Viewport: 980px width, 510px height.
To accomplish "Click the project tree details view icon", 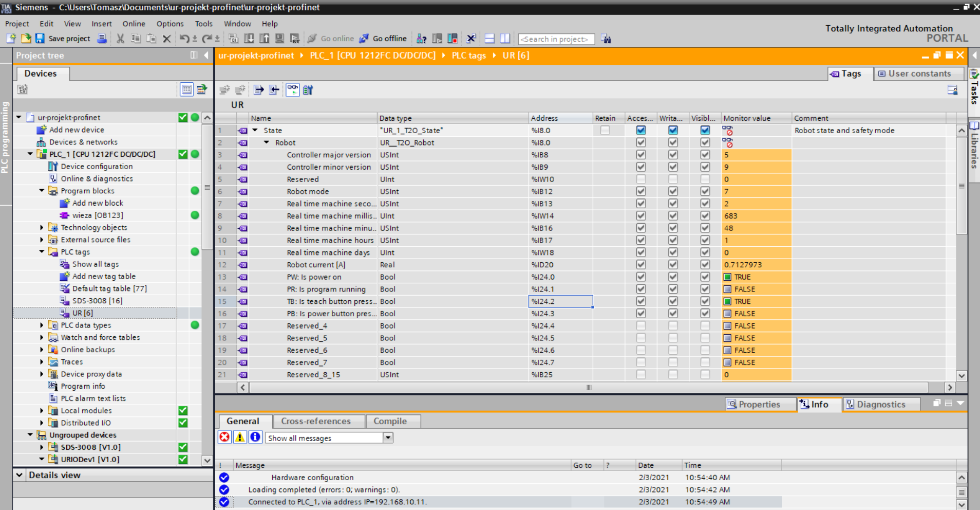I will [186, 89].
